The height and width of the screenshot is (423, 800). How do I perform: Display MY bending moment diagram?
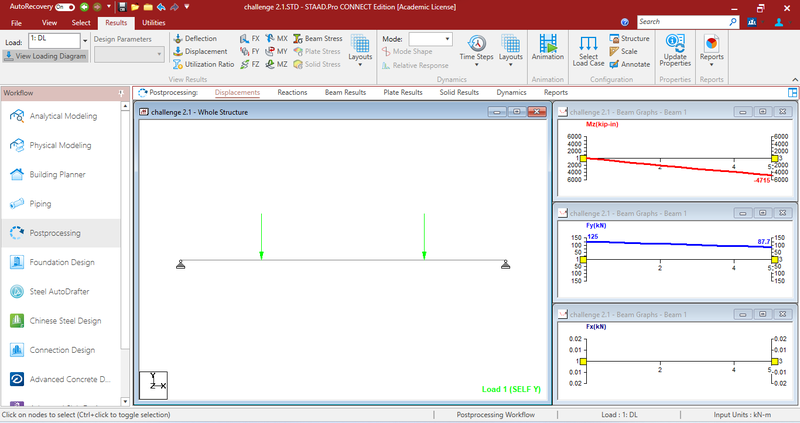point(277,52)
